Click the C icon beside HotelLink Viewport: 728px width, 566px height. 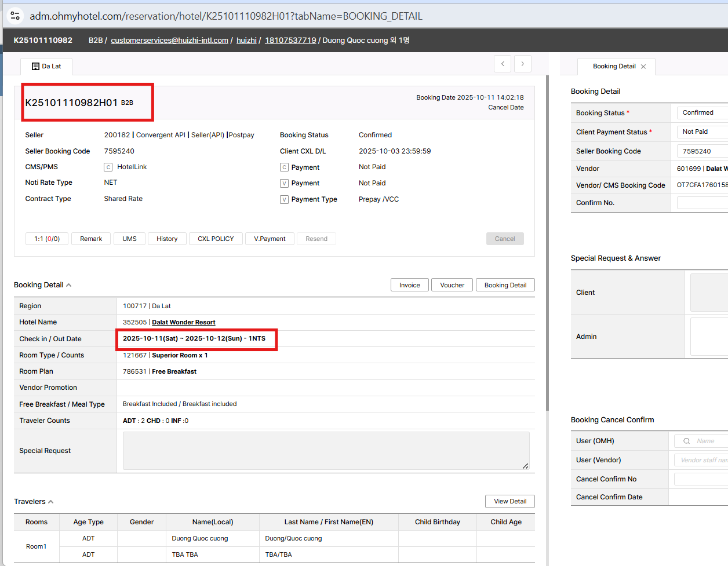[108, 167]
